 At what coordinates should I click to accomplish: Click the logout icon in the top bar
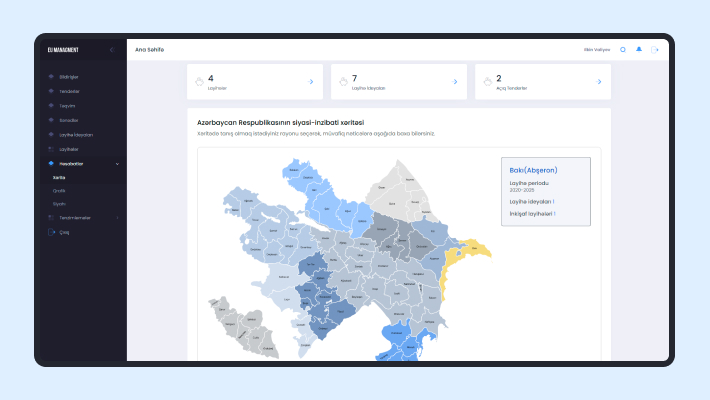point(655,49)
